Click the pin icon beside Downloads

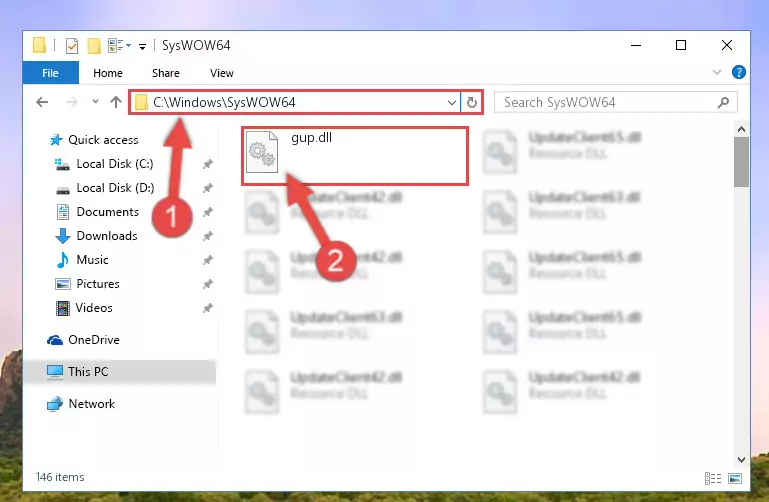208,236
